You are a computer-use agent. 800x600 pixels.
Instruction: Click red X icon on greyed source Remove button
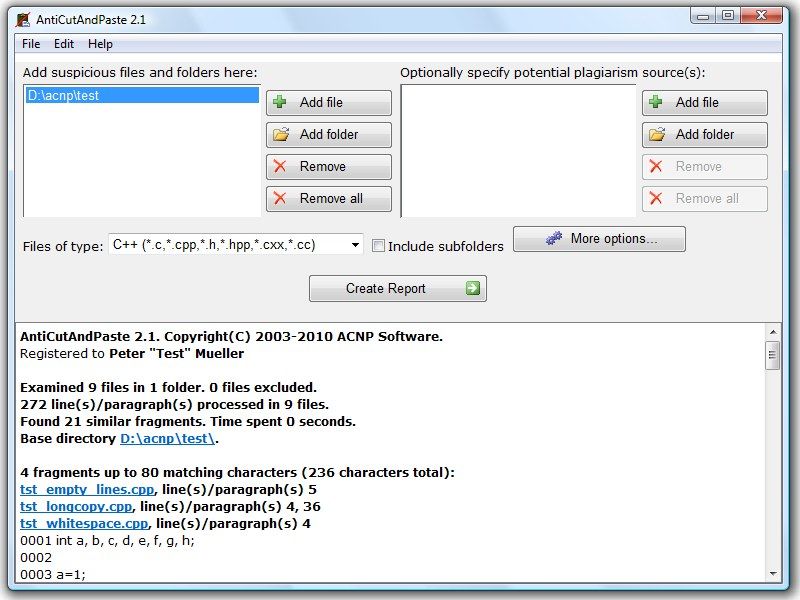[x=656, y=166]
